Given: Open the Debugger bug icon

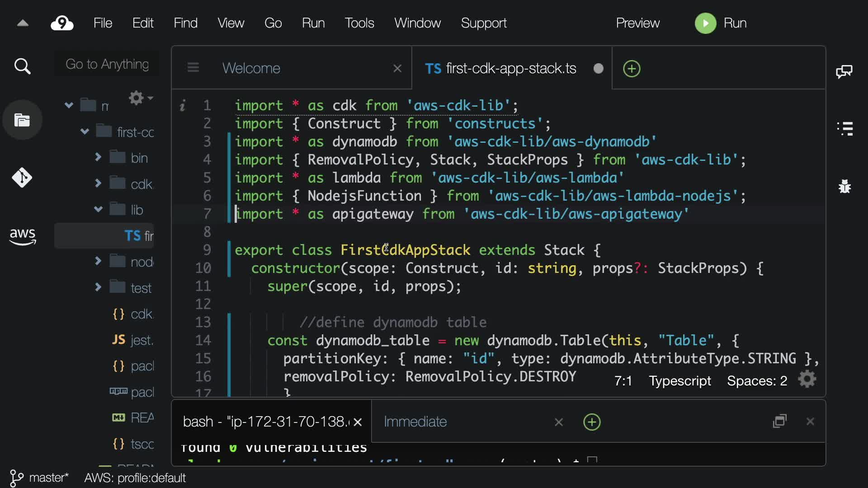Looking at the screenshot, I should tap(844, 186).
